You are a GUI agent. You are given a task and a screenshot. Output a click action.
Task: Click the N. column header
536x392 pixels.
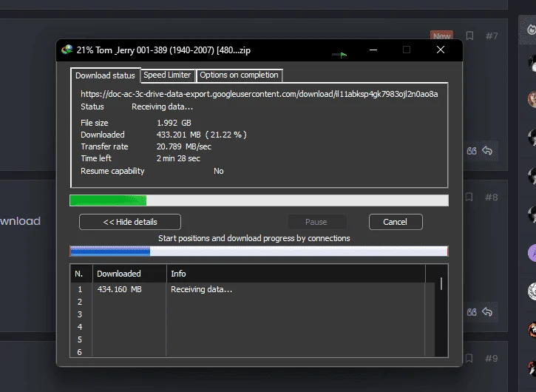click(x=81, y=274)
